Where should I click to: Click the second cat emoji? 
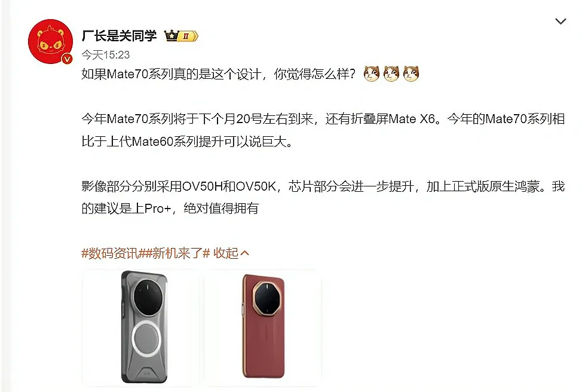pos(391,73)
